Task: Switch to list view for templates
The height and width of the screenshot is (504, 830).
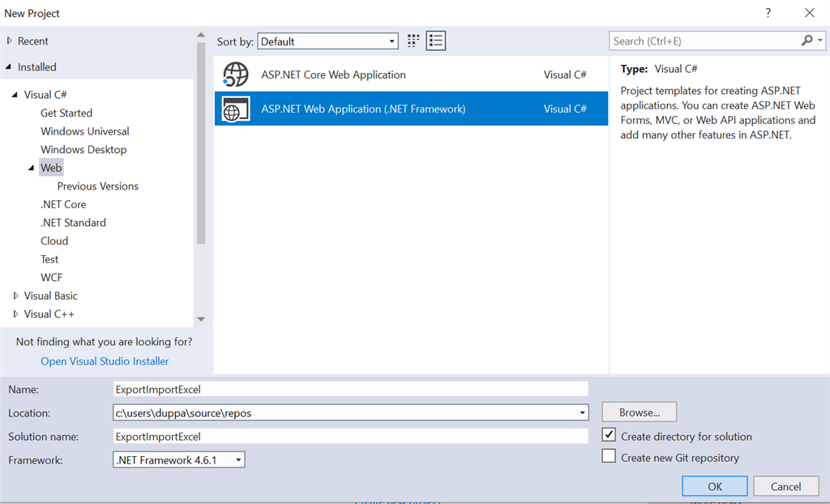Action: [x=435, y=41]
